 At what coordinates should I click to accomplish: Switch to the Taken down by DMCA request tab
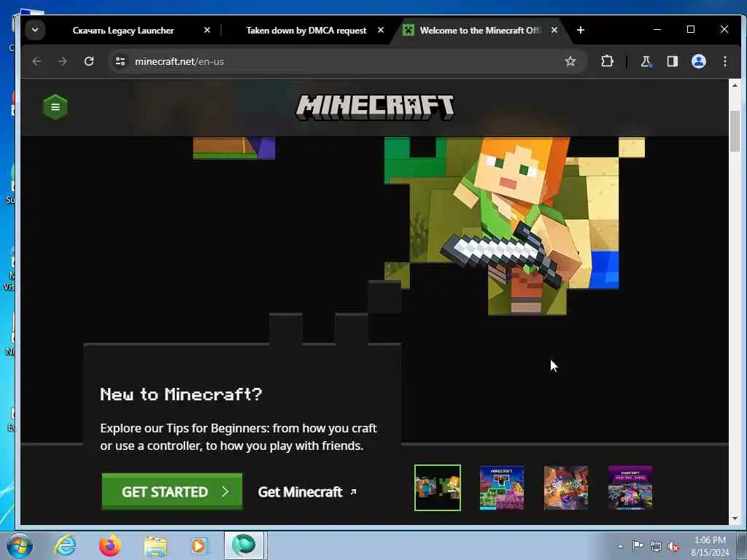(x=306, y=31)
